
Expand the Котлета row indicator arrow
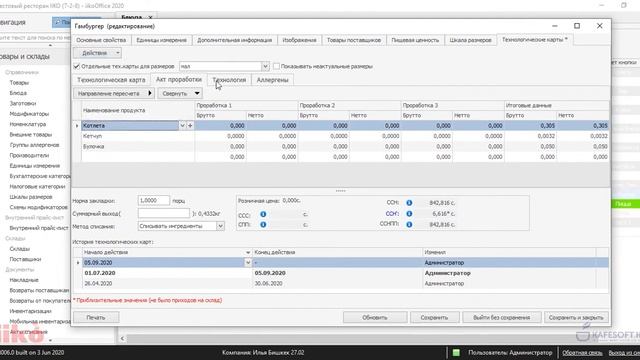click(77, 126)
